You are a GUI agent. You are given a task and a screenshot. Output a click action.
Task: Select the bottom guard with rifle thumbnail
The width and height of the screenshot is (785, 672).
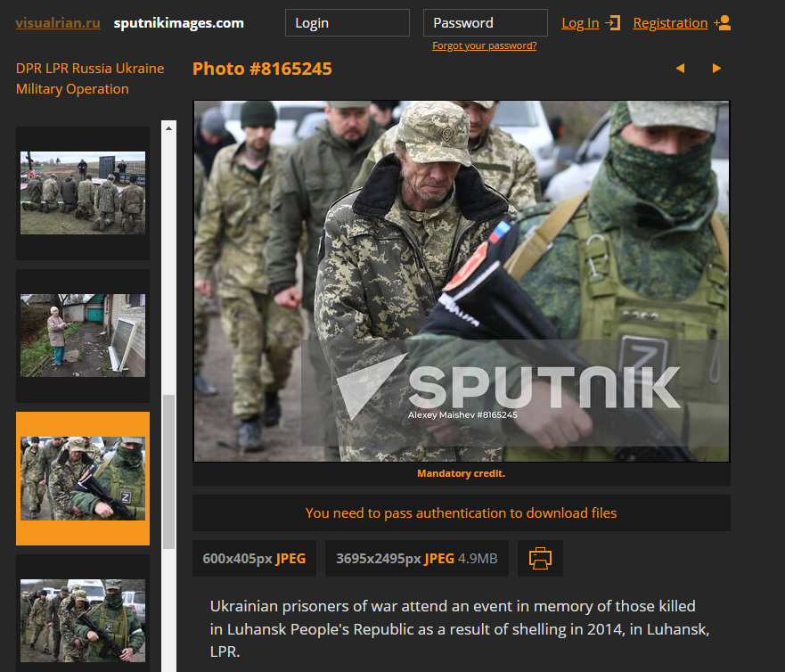[x=83, y=620]
